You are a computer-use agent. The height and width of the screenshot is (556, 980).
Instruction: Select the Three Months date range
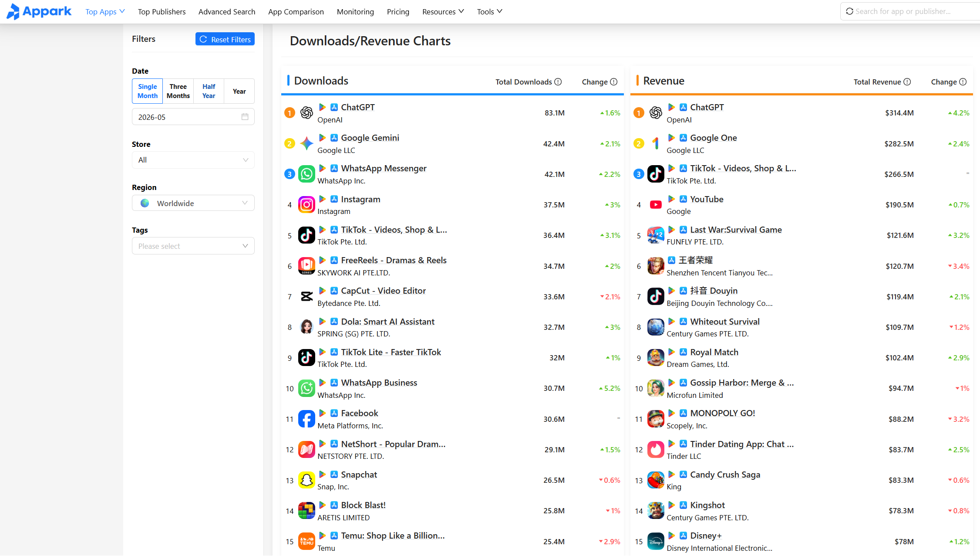coord(178,91)
